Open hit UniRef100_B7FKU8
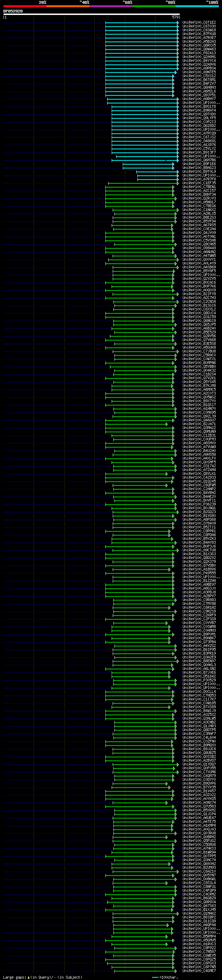This screenshot has height=980, width=222. tap(199, 34)
